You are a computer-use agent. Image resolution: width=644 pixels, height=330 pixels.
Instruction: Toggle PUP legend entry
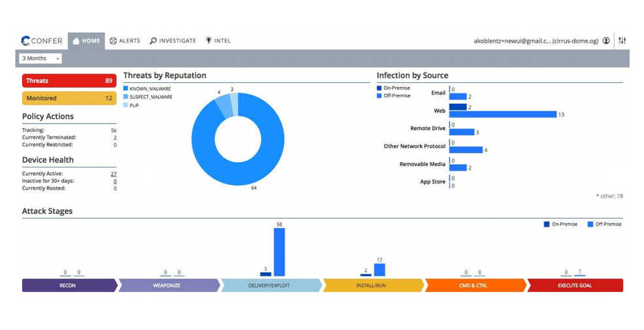click(x=131, y=105)
